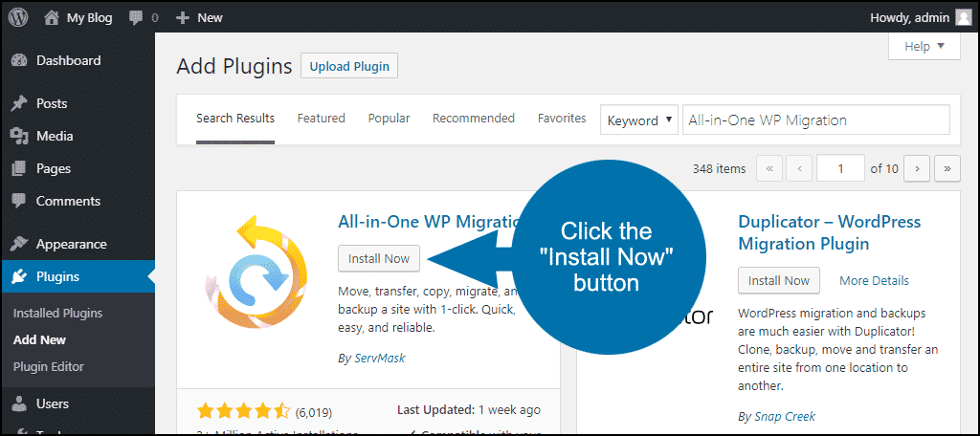Click the Howdy, admin account text
Viewport: 980px width, 436px height.
click(909, 18)
